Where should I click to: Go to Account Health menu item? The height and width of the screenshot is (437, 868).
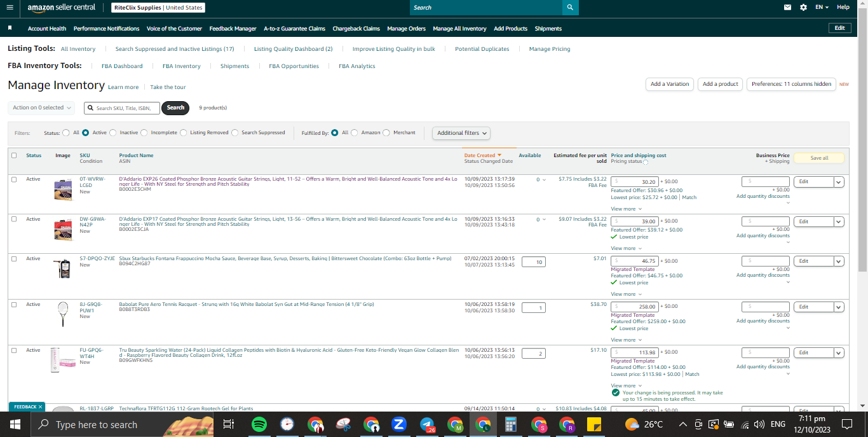pos(47,29)
